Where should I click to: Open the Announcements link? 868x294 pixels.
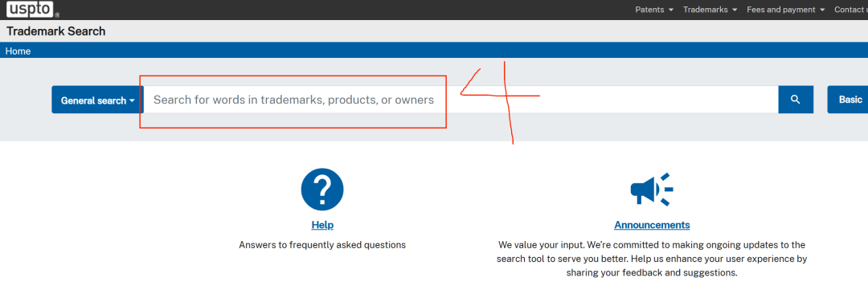coord(652,225)
